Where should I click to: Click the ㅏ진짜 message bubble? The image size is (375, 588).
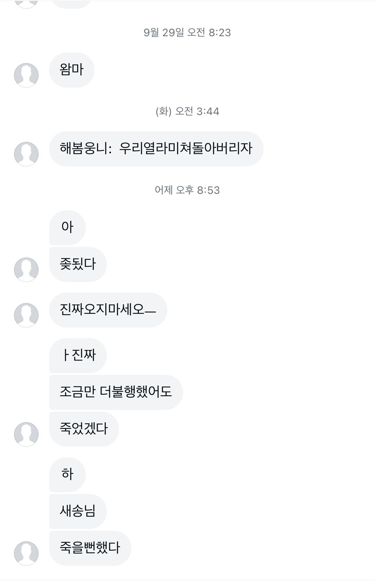(x=78, y=355)
